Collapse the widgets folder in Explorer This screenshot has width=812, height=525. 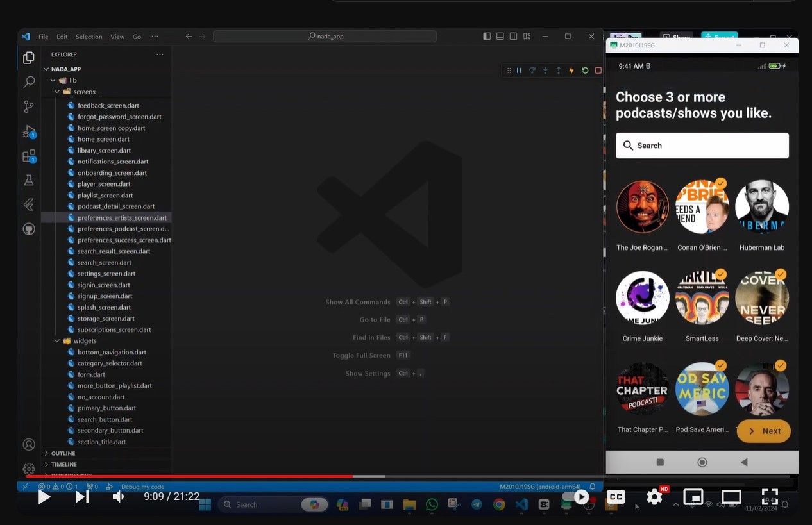(x=57, y=341)
